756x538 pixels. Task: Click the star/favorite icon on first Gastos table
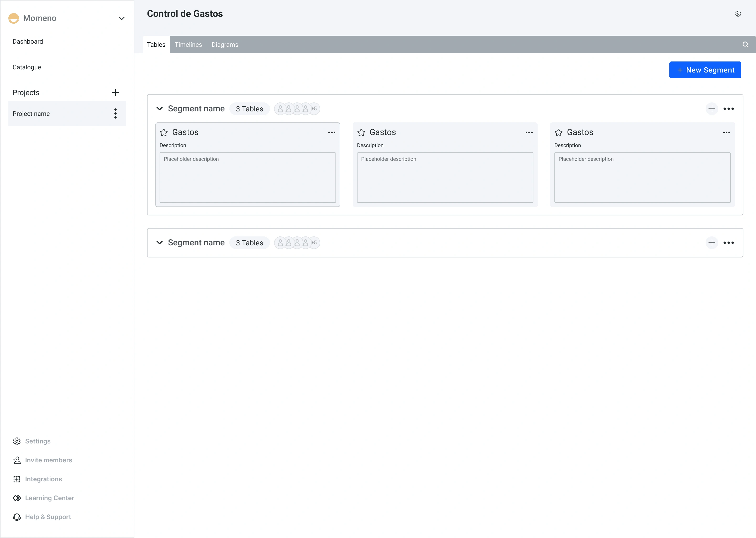click(x=164, y=132)
